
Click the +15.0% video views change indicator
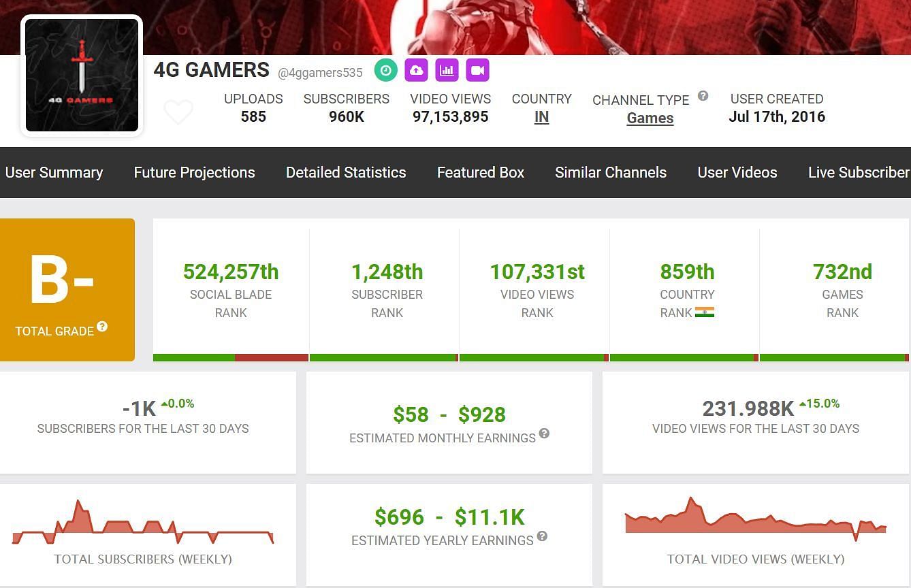pyautogui.click(x=820, y=404)
